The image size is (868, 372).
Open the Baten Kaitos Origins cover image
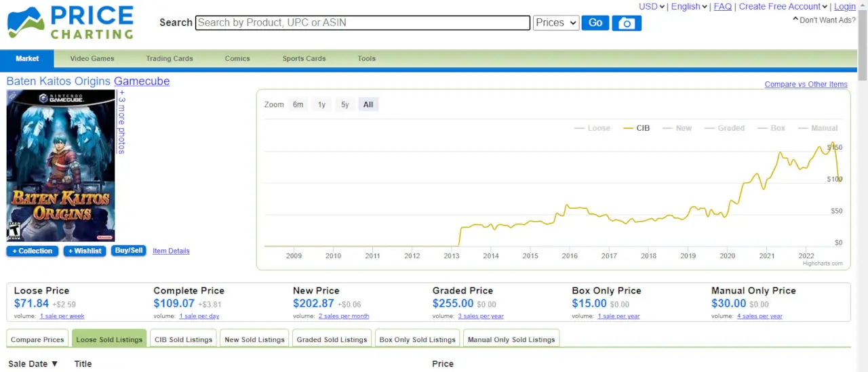point(61,166)
